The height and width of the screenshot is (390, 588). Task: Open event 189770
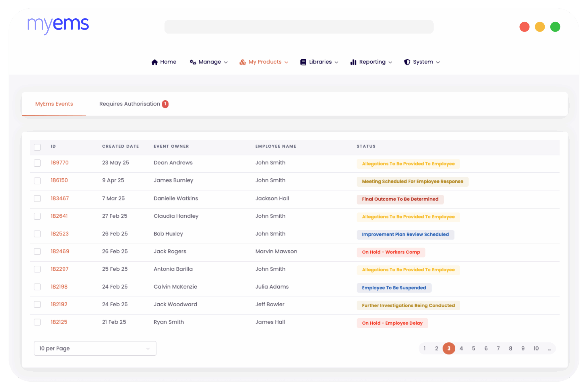(59, 162)
